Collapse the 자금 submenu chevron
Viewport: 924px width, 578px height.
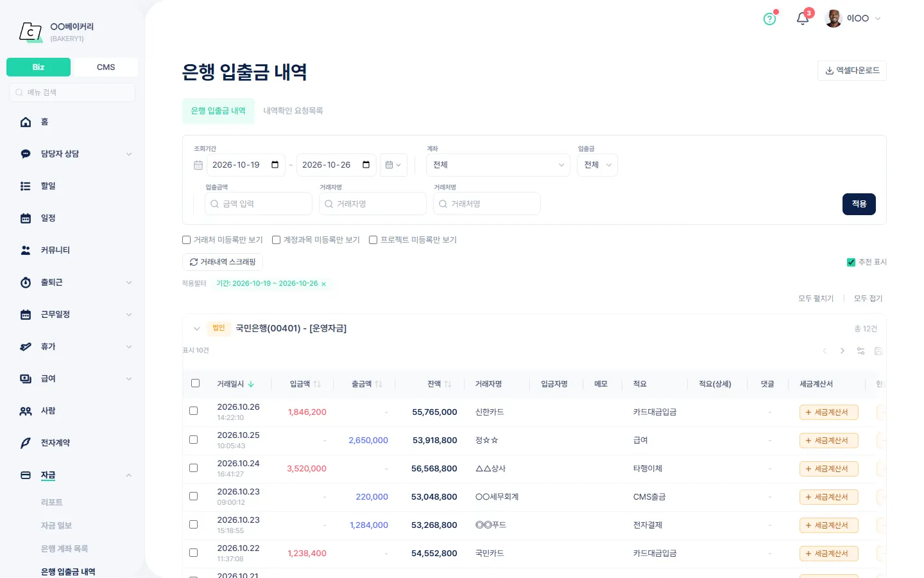[129, 475]
